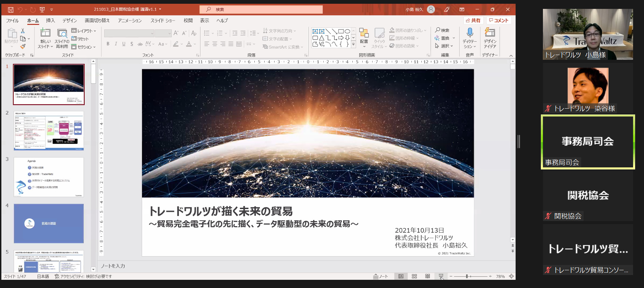The height and width of the screenshot is (288, 644).
Task: Open the File (ファイル) menu
Action: pyautogui.click(x=12, y=20)
